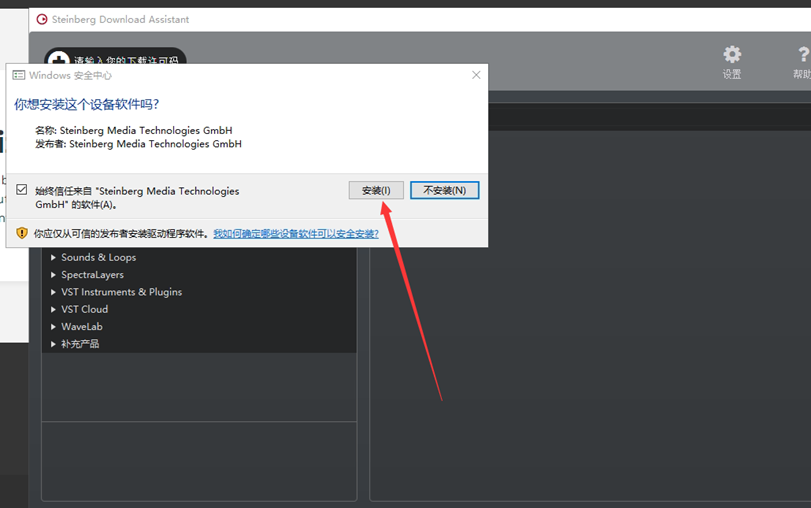This screenshot has width=811, height=508.
Task: Expand the WaveLab category
Action: (x=53, y=327)
